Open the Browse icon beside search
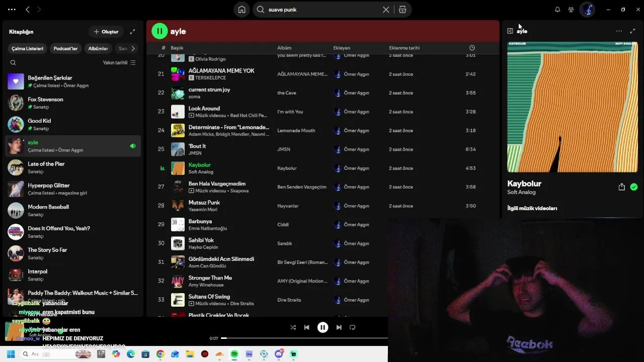The height and width of the screenshot is (362, 644). 403,10
